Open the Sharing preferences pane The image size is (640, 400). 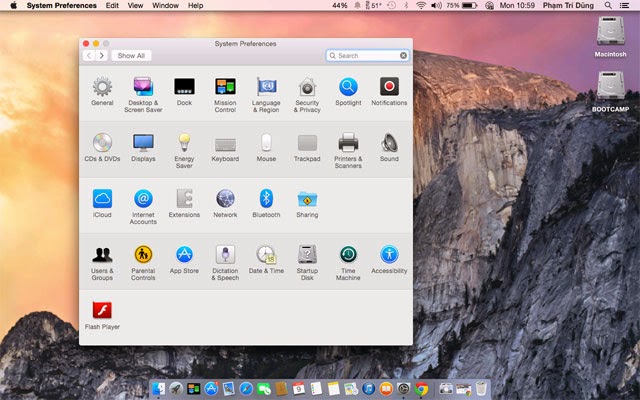pyautogui.click(x=307, y=203)
